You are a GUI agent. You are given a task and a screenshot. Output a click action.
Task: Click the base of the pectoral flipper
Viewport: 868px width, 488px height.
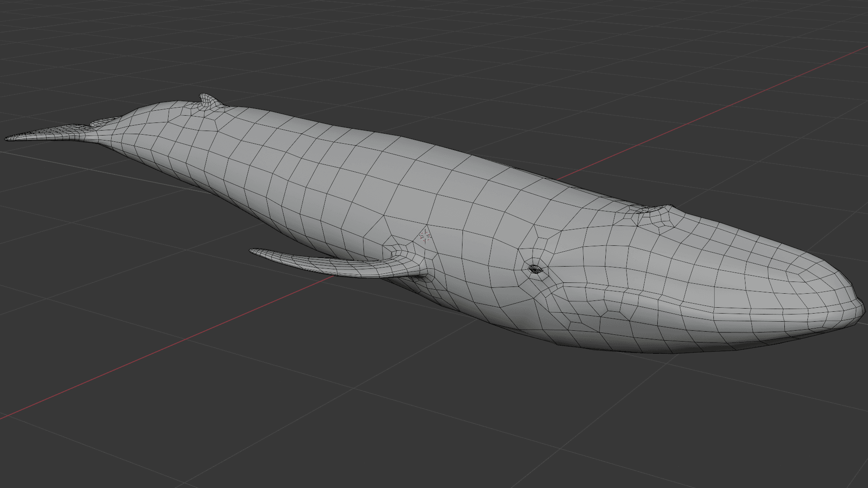tap(414, 266)
